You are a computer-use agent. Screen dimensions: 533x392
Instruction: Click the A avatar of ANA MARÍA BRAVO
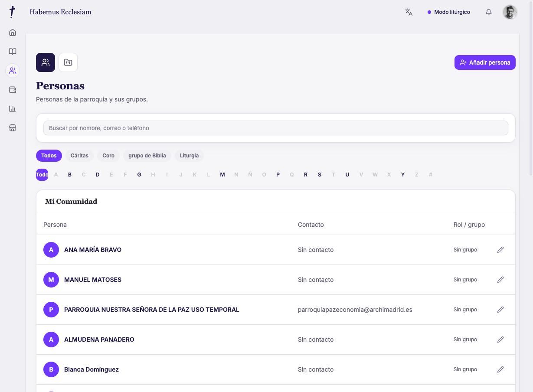(x=51, y=250)
